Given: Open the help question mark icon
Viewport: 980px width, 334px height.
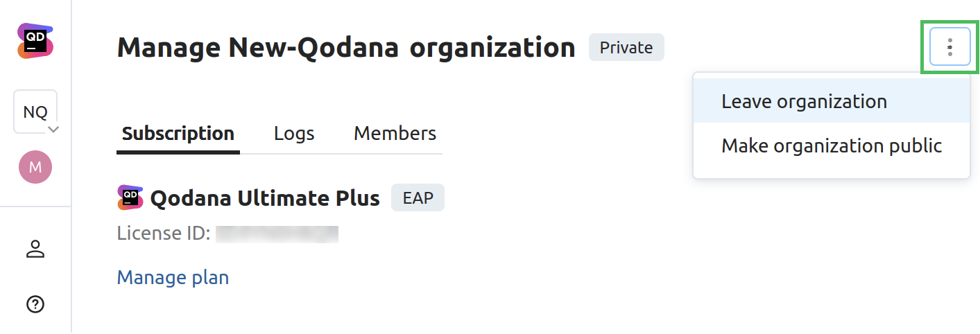Looking at the screenshot, I should pyautogui.click(x=35, y=304).
